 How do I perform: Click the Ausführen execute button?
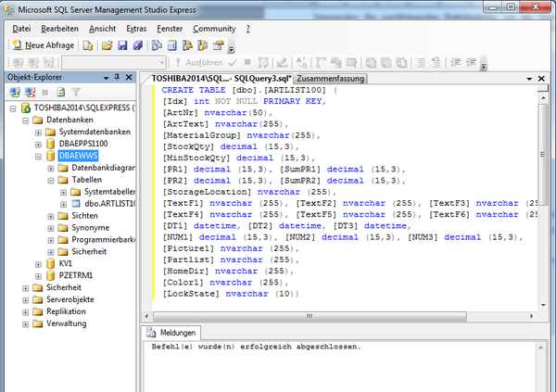coord(199,63)
